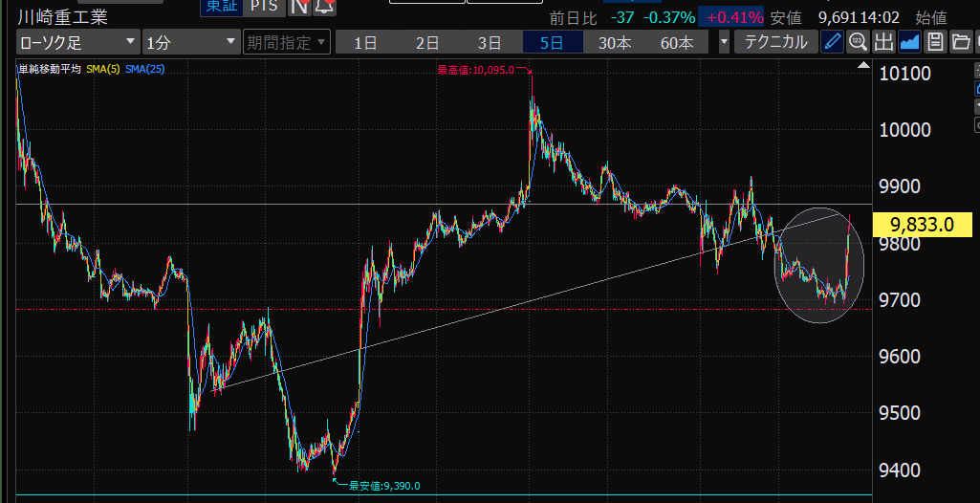
Task: Click the 出 volume display icon
Action: tap(883, 41)
